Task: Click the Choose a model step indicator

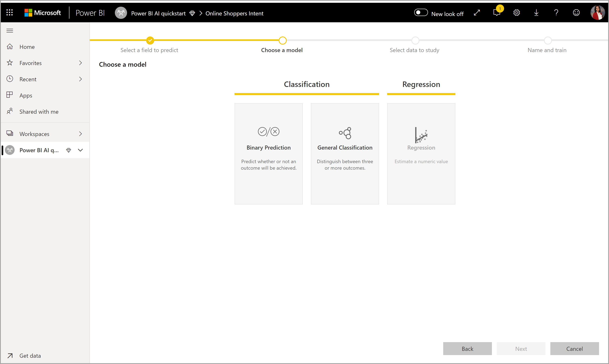Action: pos(282,41)
